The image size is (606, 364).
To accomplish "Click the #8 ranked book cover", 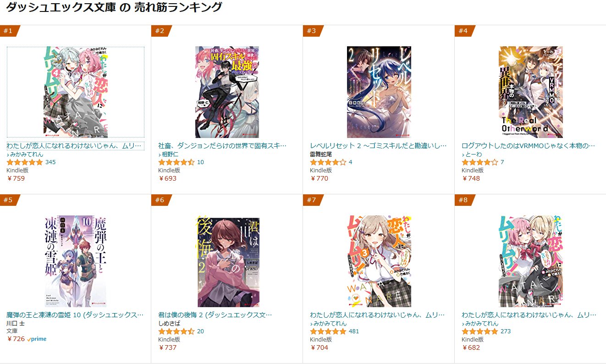I will (530, 261).
